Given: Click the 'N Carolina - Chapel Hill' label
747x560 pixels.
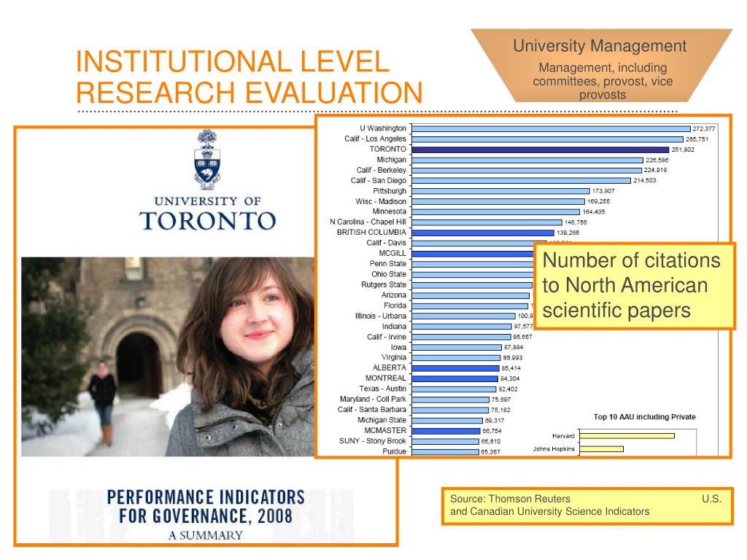Looking at the screenshot, I should point(368,222).
